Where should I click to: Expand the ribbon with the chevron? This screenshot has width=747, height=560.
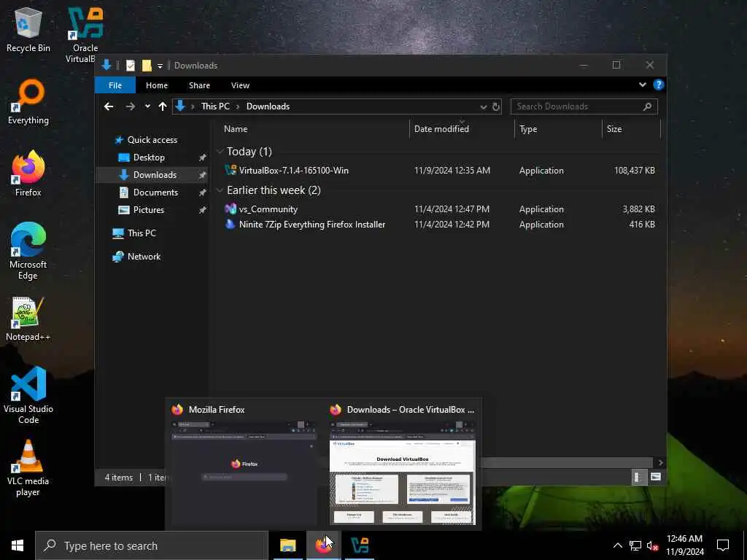click(x=642, y=85)
